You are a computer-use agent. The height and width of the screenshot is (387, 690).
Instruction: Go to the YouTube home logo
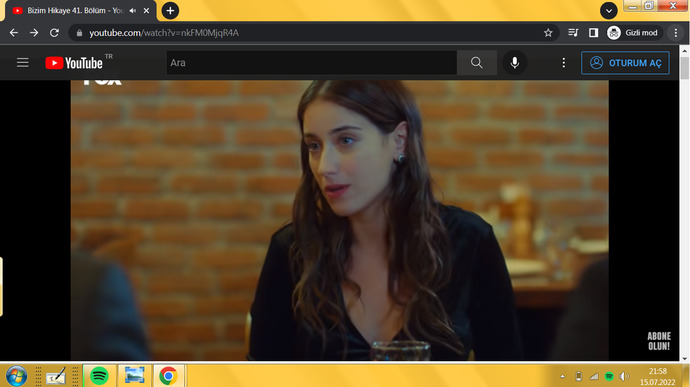[74, 63]
